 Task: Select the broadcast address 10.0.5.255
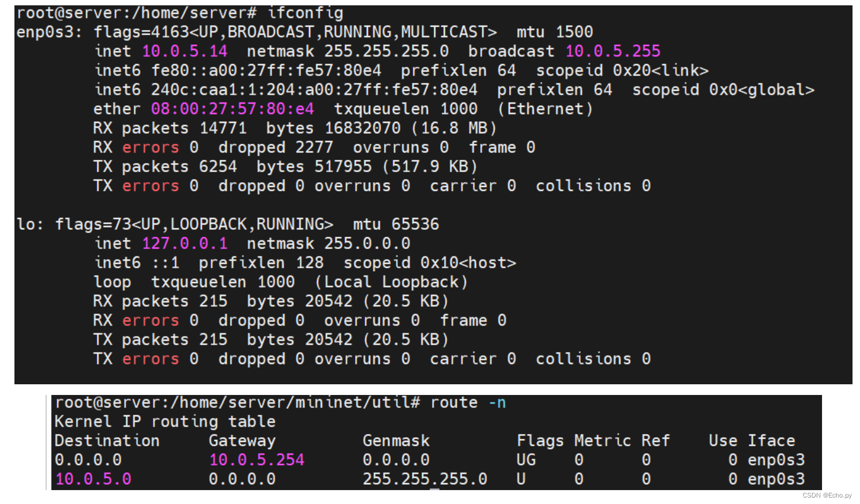(x=613, y=51)
